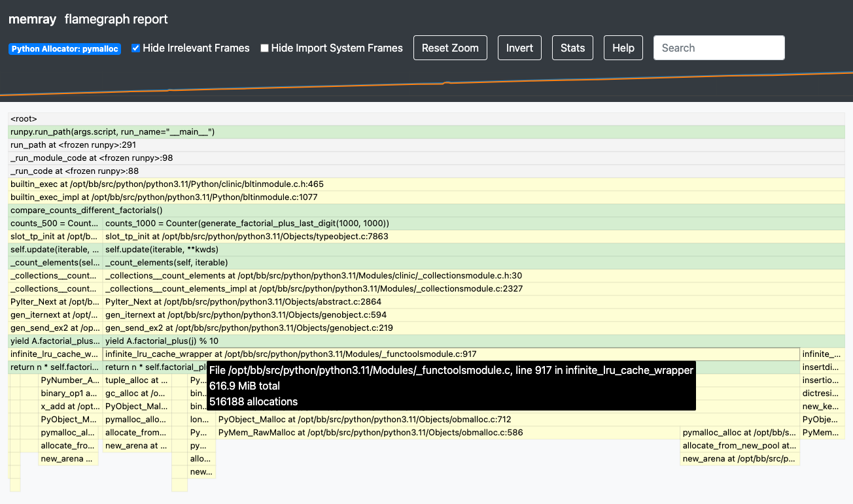
Task: Click the memory usage line chart in header
Action: pyautogui.click(x=427, y=85)
